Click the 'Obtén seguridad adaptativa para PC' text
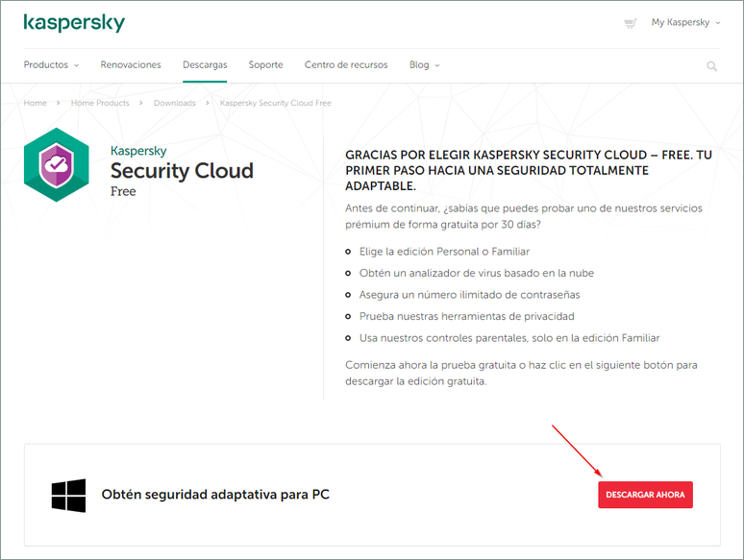The image size is (744, 560). click(215, 495)
